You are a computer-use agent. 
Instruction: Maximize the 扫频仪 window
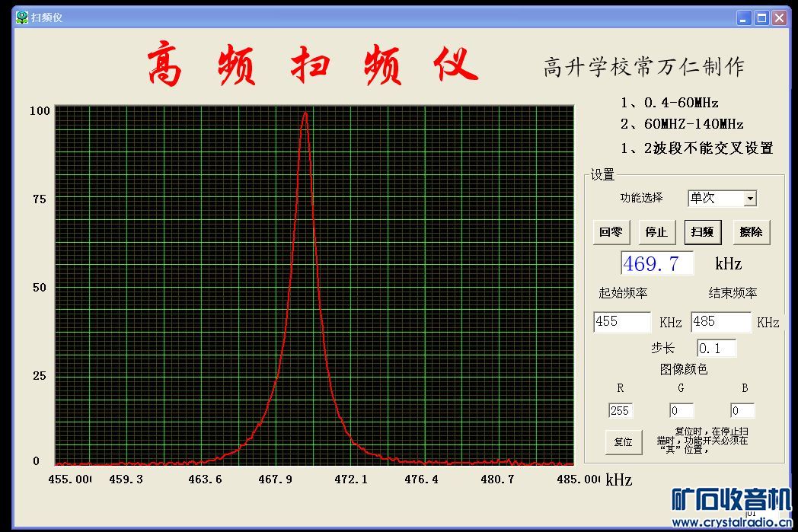coord(761,18)
